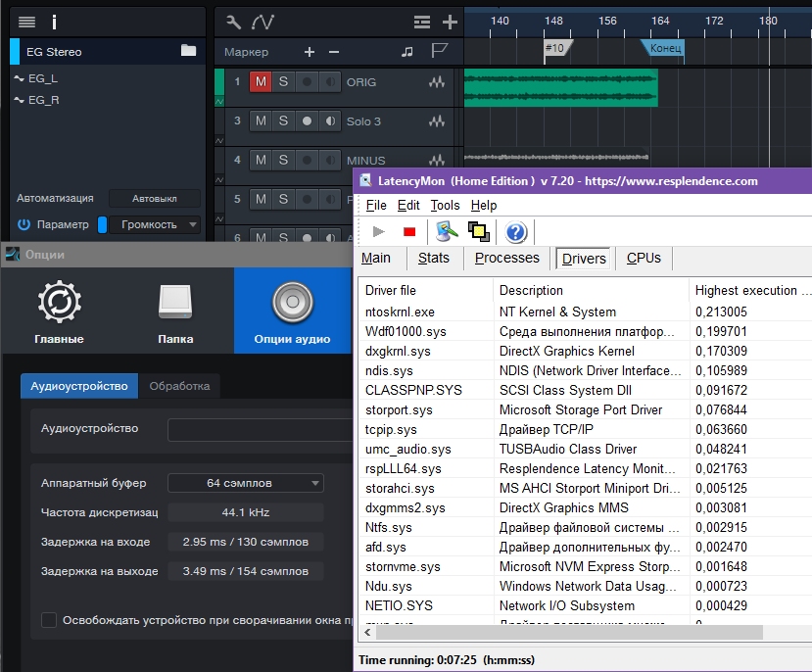
Task: Click the automation curve icon beside the wrench
Action: [x=263, y=22]
